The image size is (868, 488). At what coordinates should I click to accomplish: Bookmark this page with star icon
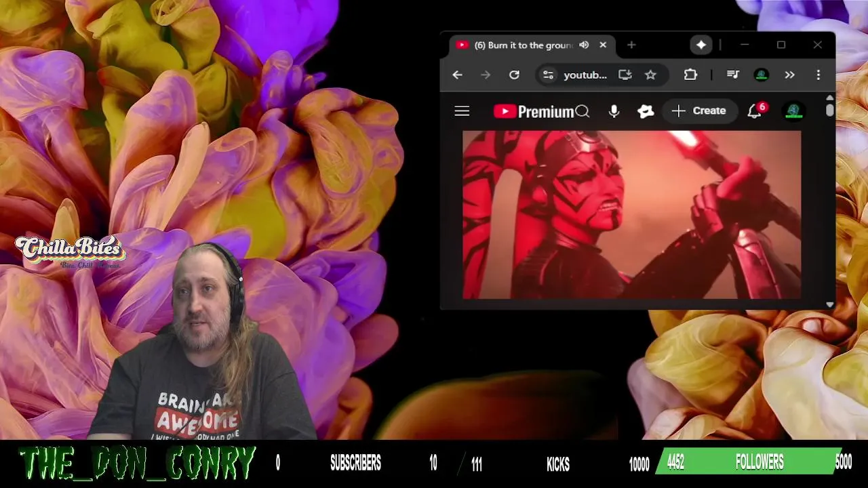[650, 75]
